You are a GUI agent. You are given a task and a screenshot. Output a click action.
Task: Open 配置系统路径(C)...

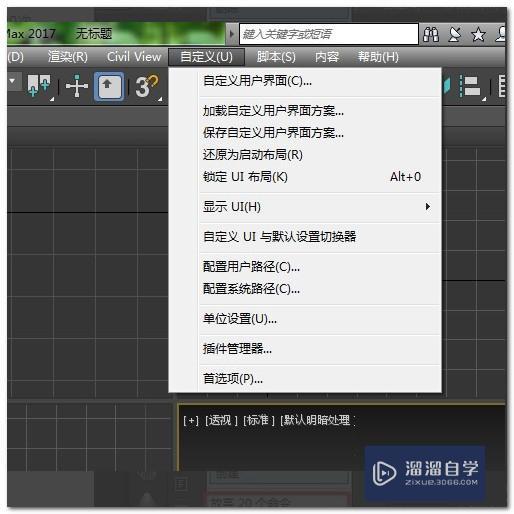pos(305,289)
